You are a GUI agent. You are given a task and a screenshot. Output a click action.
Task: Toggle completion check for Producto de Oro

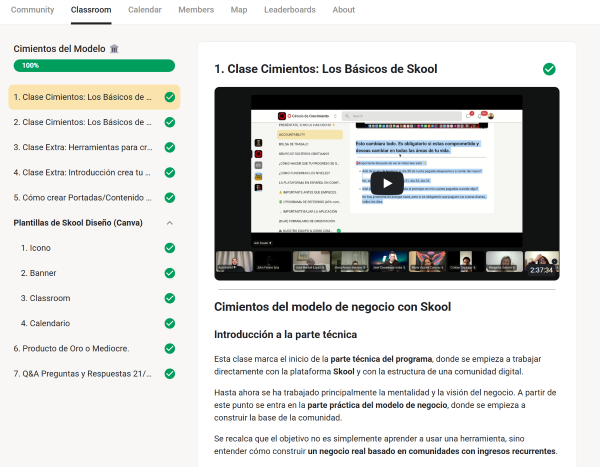click(170, 349)
